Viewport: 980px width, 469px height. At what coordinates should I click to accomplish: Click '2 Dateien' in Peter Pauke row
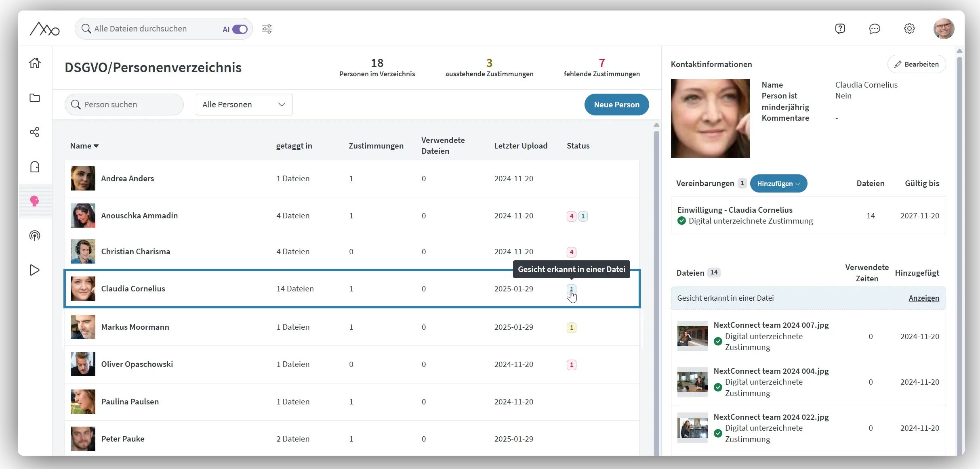293,439
